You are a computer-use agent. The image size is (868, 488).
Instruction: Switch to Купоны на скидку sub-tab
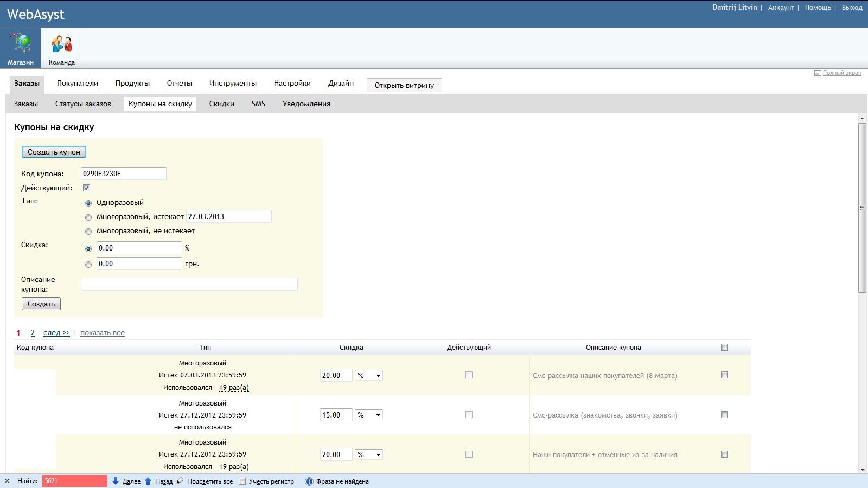(x=160, y=104)
